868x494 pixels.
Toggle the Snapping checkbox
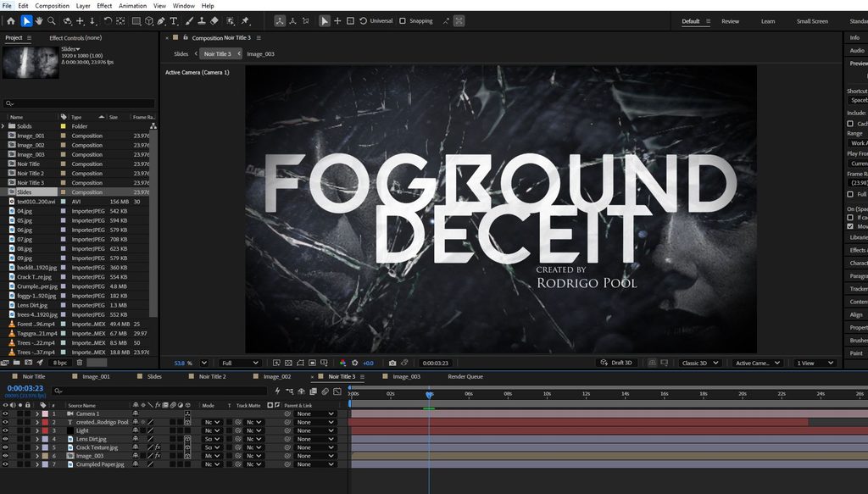[403, 21]
